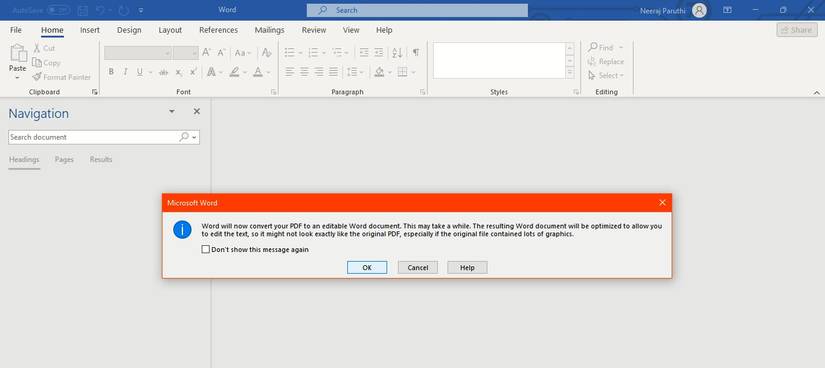This screenshot has height=368, width=825.
Task: Select the Format Painter brush
Action: (x=37, y=77)
